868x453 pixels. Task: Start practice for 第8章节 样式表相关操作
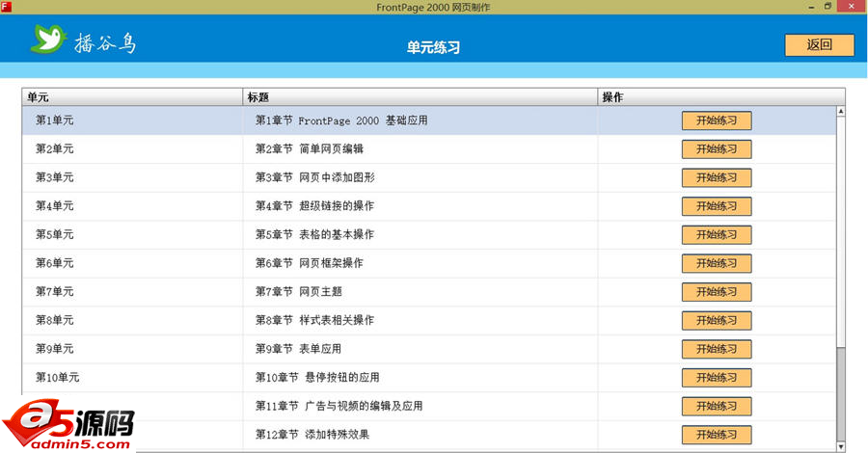[717, 321]
